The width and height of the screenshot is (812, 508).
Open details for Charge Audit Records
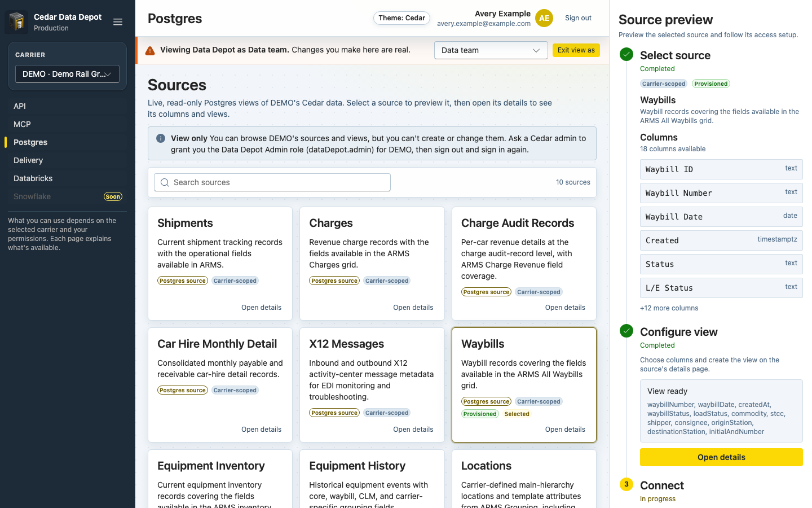pyautogui.click(x=565, y=308)
